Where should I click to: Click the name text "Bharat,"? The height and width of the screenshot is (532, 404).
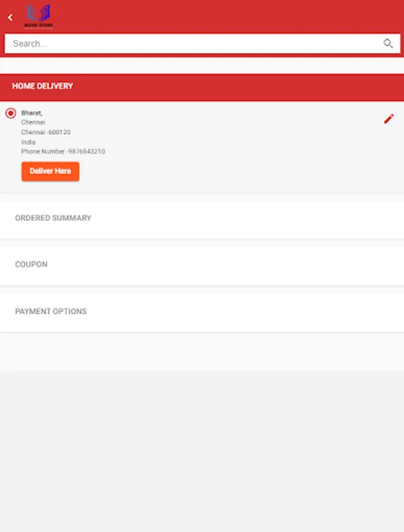[31, 113]
